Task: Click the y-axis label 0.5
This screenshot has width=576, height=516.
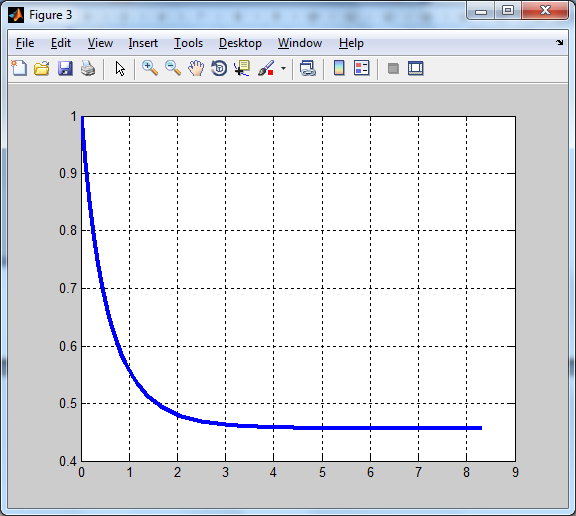Action: [68, 403]
